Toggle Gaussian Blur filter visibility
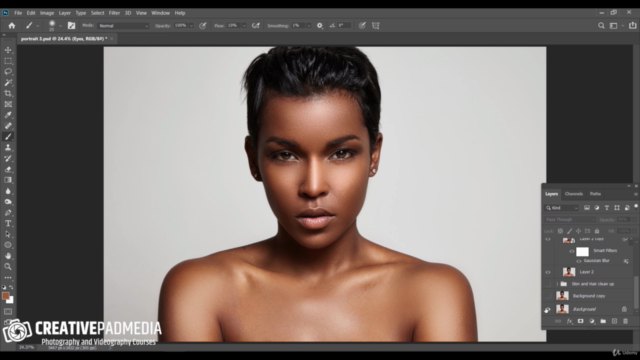640x360 pixels. [x=579, y=261]
